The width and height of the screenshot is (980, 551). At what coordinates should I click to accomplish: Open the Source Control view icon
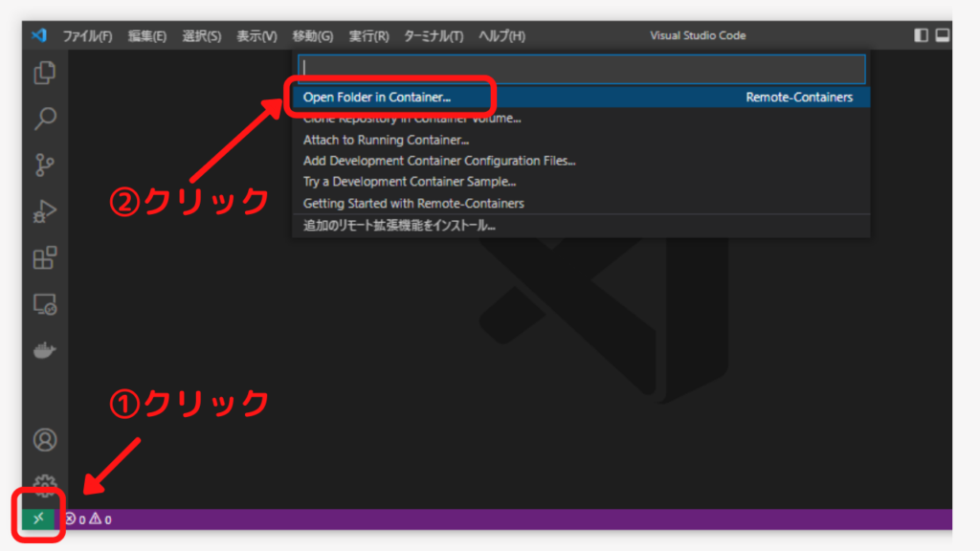[x=44, y=165]
